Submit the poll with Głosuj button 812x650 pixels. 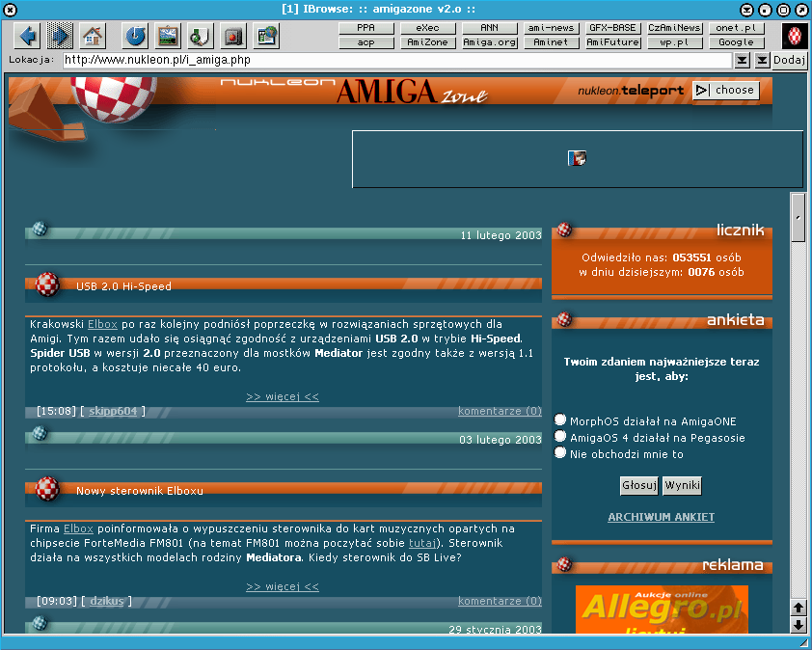639,485
